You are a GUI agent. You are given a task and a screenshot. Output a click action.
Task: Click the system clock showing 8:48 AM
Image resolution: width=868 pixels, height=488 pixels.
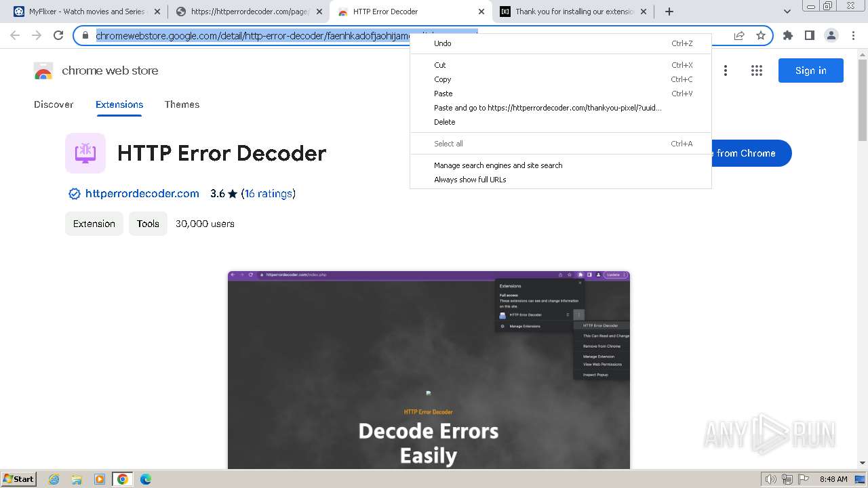point(833,479)
